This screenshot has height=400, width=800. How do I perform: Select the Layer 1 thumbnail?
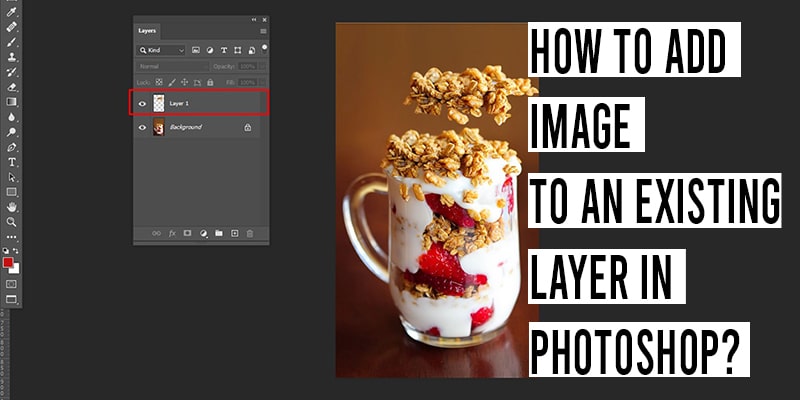click(159, 103)
